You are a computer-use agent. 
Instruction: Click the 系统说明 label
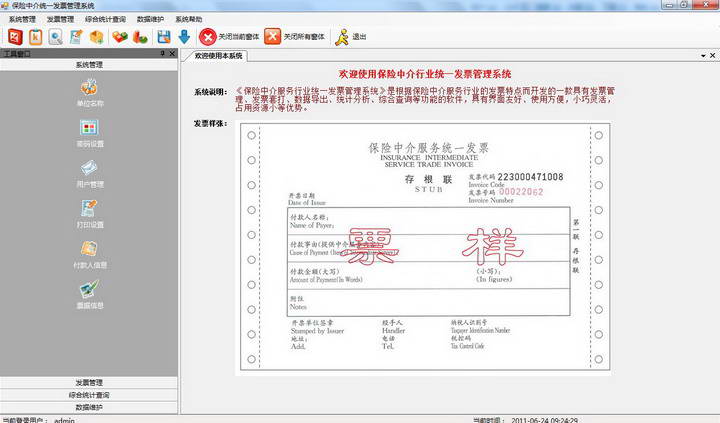point(210,92)
